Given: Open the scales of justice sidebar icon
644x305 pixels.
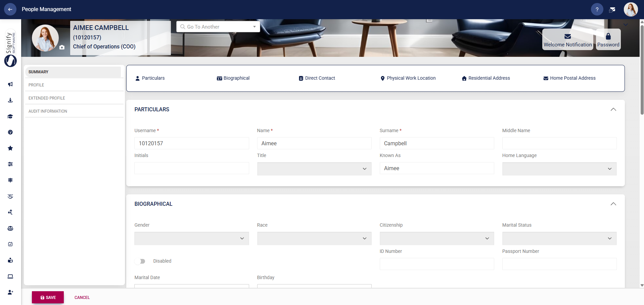Looking at the screenshot, I should click(x=10, y=228).
